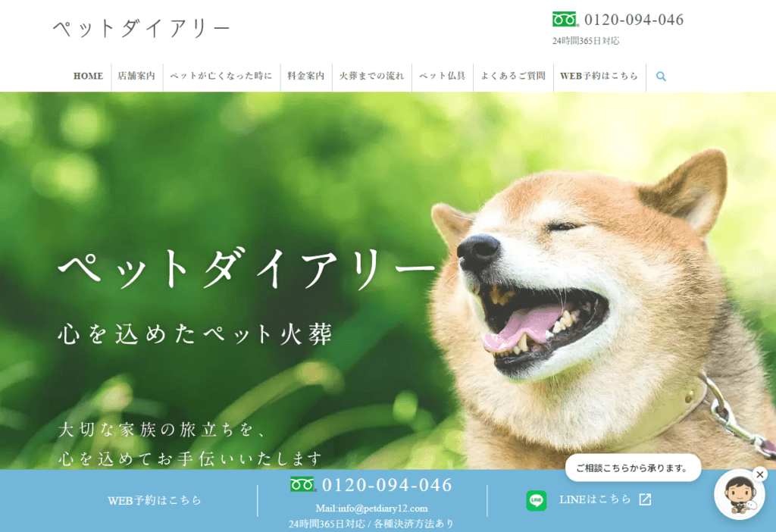The width and height of the screenshot is (776, 532).
Task: Click hero subtitle 心を込めたペット火葬
Action: point(195,333)
